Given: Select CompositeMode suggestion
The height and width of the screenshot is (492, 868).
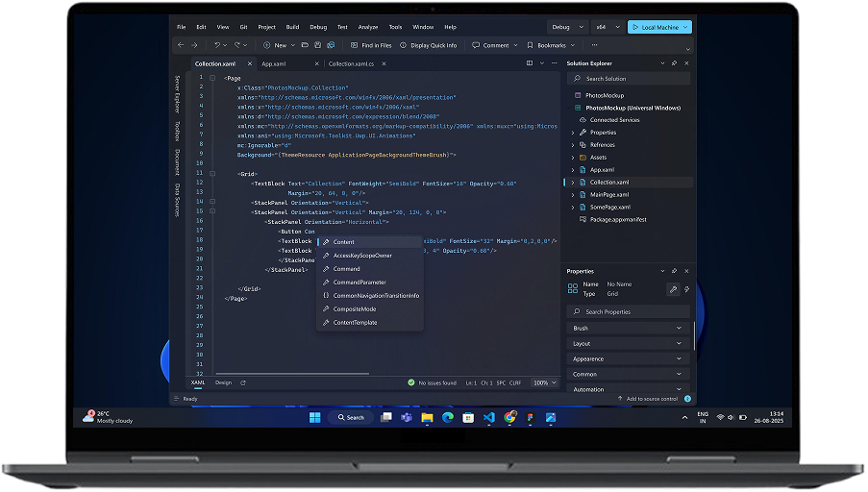Looking at the screenshot, I should pyautogui.click(x=370, y=309).
